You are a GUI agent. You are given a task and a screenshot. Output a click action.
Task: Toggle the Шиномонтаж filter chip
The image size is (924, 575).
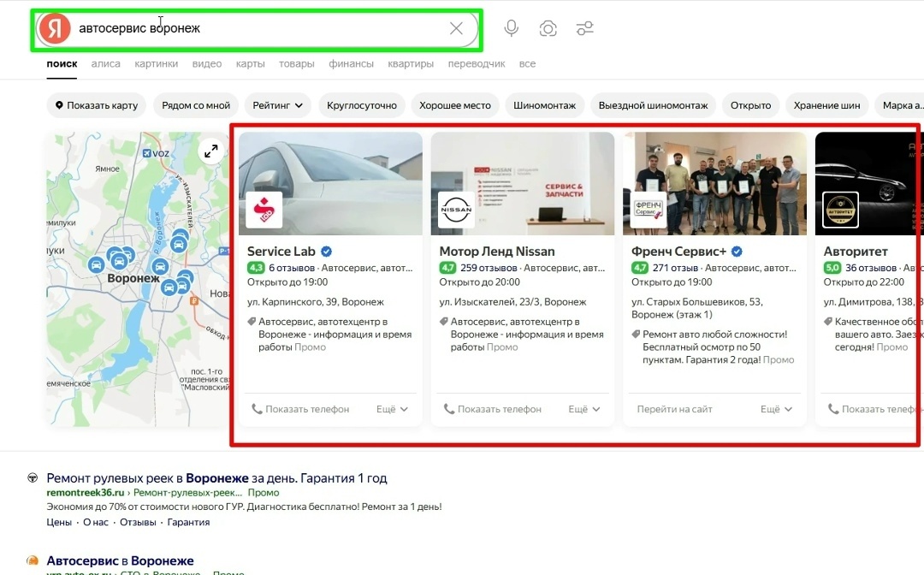(x=544, y=105)
